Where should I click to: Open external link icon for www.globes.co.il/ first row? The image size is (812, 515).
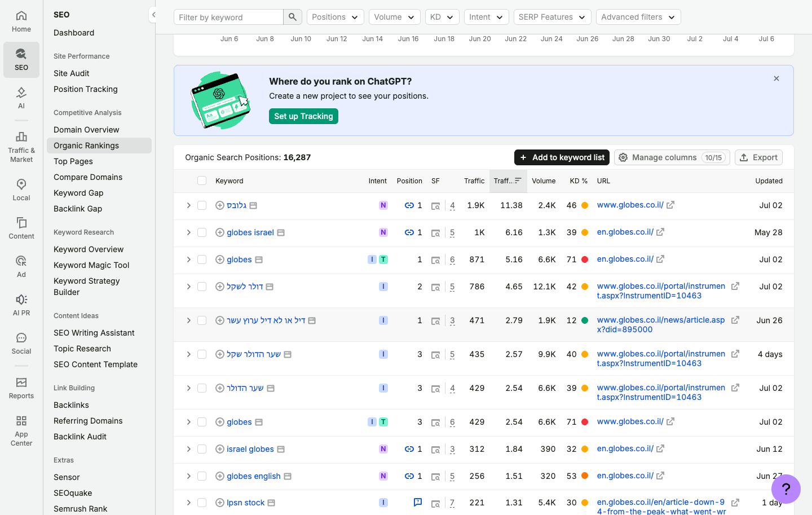click(670, 205)
